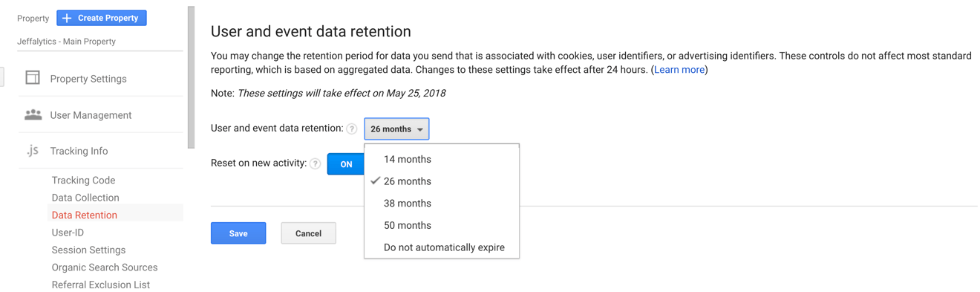Click the User Management people icon
Viewport: 980px width, 292px height.
click(x=33, y=114)
